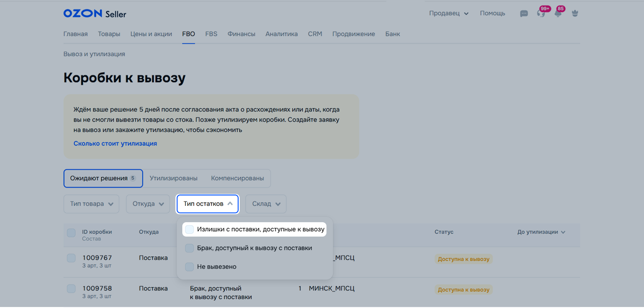Toggle the select-all checkbox in table header

71,233
